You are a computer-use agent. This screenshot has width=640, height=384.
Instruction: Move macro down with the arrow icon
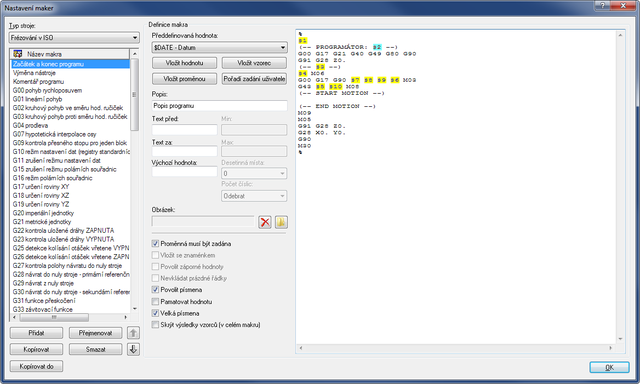133,349
